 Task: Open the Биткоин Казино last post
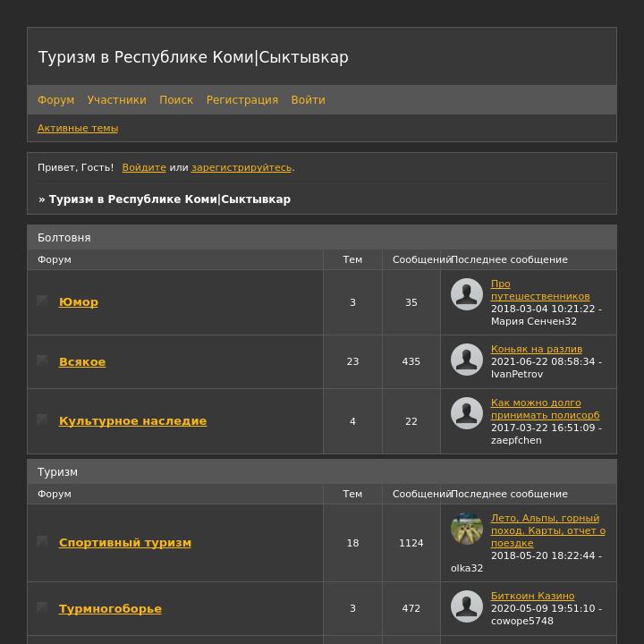click(x=532, y=596)
